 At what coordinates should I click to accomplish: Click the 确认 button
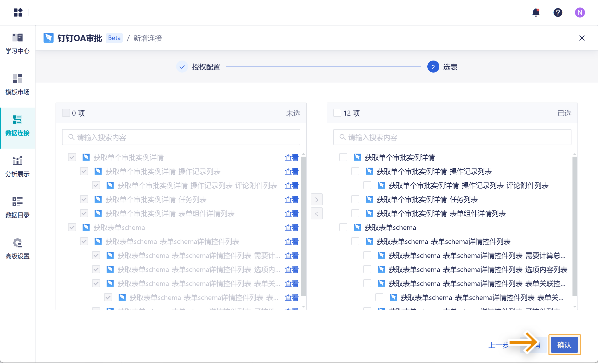[564, 345]
